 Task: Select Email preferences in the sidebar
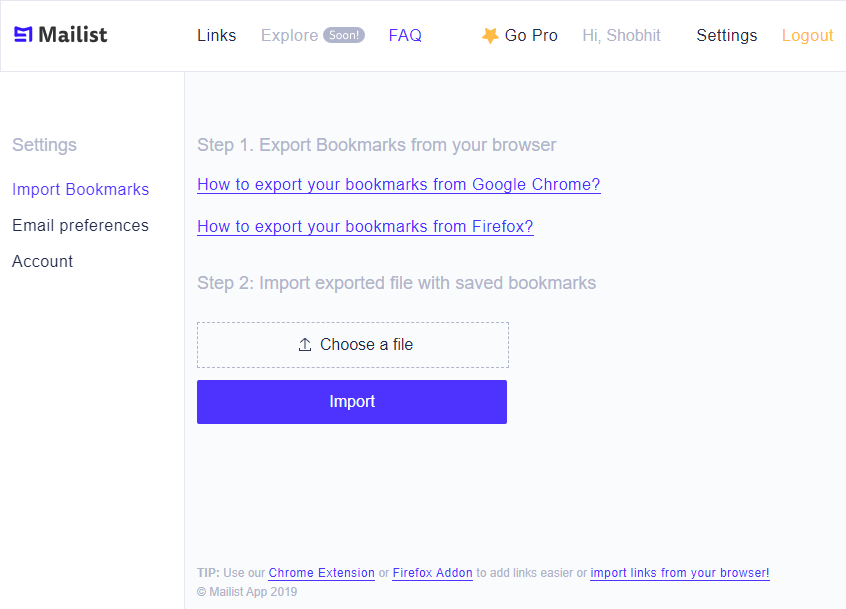pos(80,225)
